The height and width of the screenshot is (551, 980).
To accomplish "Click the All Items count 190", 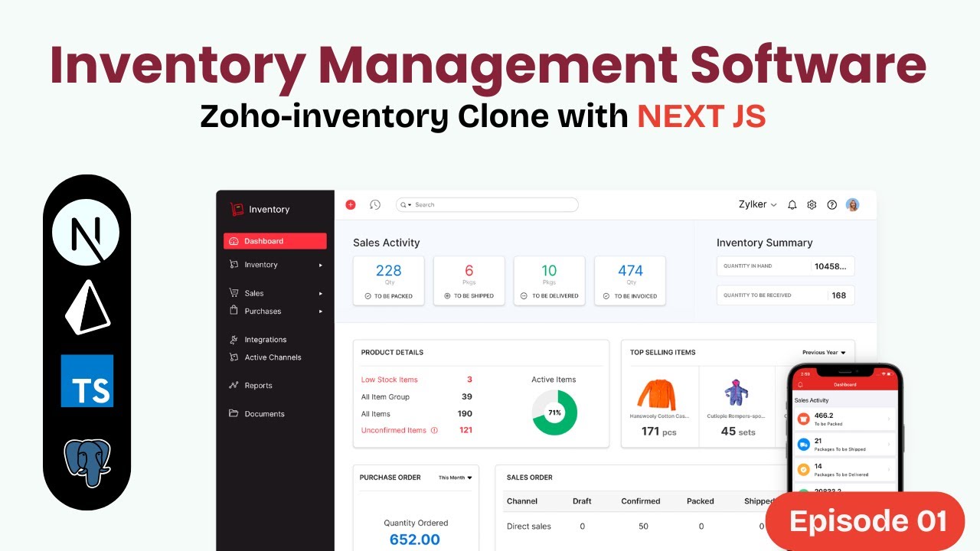I will [465, 413].
